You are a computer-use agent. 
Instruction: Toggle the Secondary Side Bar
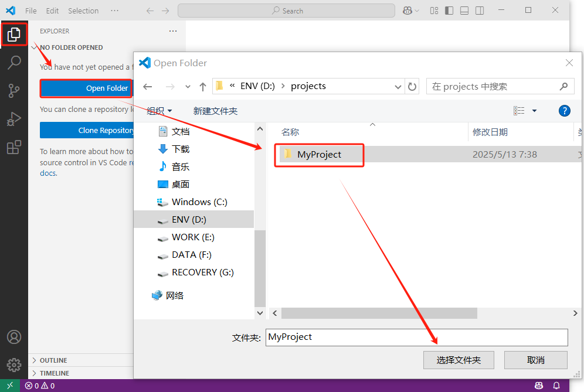coord(480,11)
